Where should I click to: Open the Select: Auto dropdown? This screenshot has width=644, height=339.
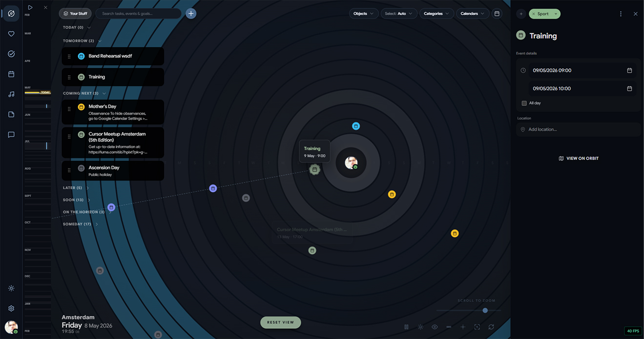(x=399, y=14)
